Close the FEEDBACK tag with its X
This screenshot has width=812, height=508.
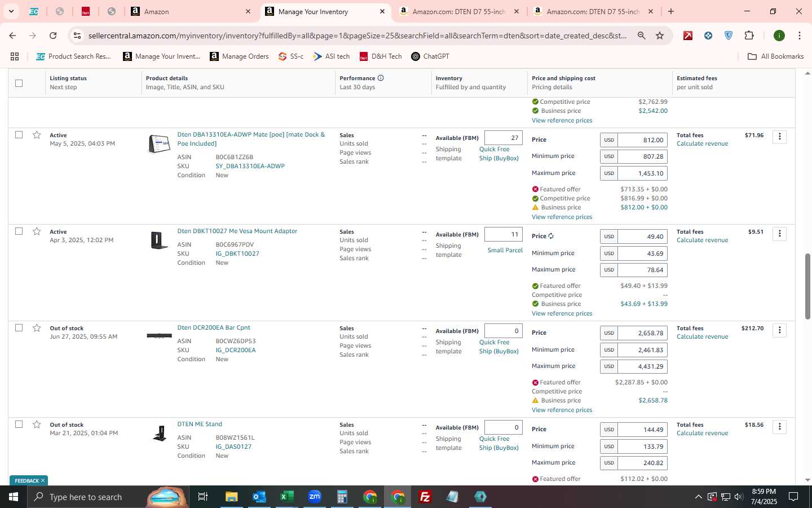tap(42, 480)
